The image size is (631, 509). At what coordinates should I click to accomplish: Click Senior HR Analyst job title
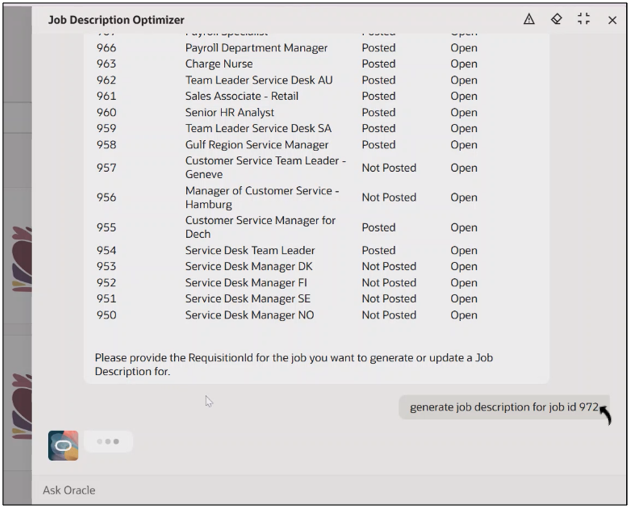pos(229,112)
